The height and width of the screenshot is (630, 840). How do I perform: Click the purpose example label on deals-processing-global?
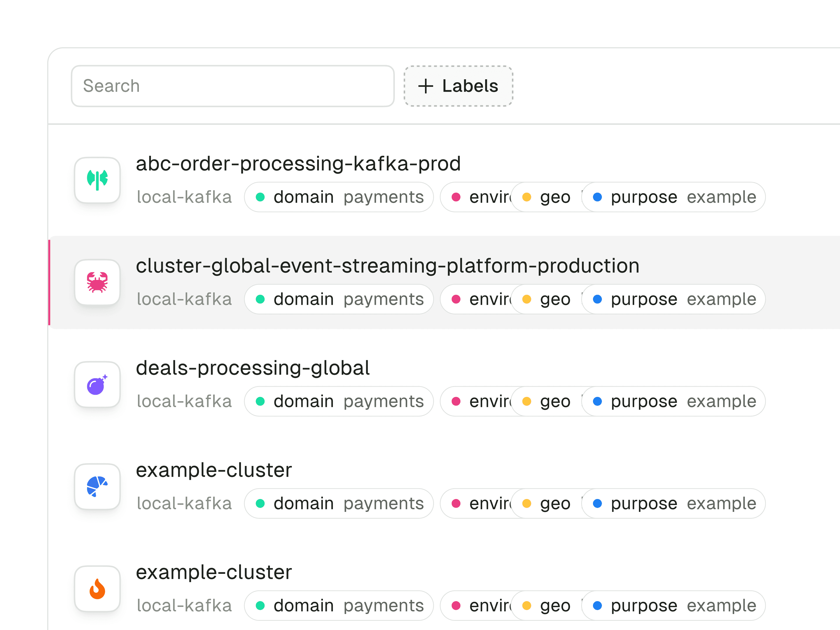click(674, 401)
